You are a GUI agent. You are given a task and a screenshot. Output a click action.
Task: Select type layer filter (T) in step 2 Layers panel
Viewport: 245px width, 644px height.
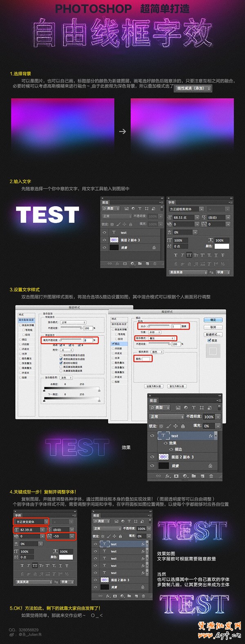click(x=140, y=208)
